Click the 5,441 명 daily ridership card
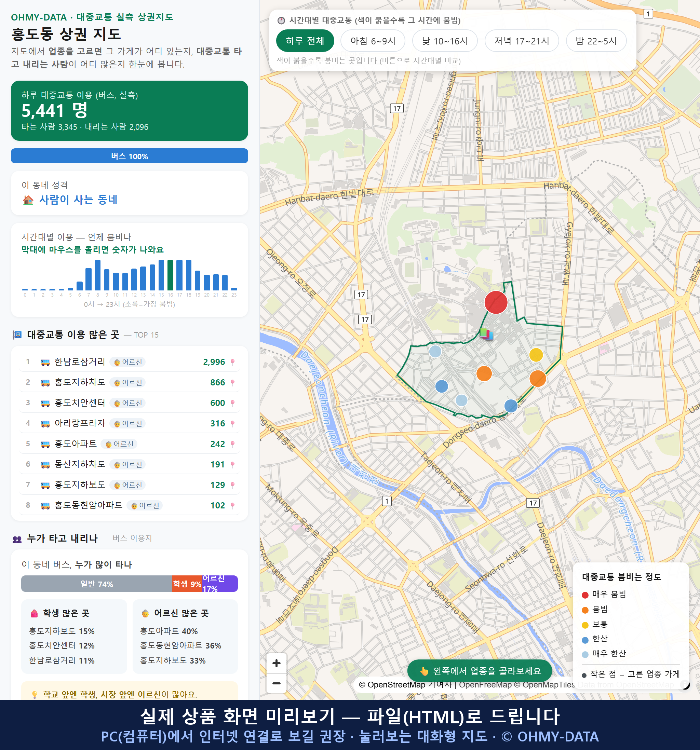Screen dimensions: 700x750 (130, 111)
